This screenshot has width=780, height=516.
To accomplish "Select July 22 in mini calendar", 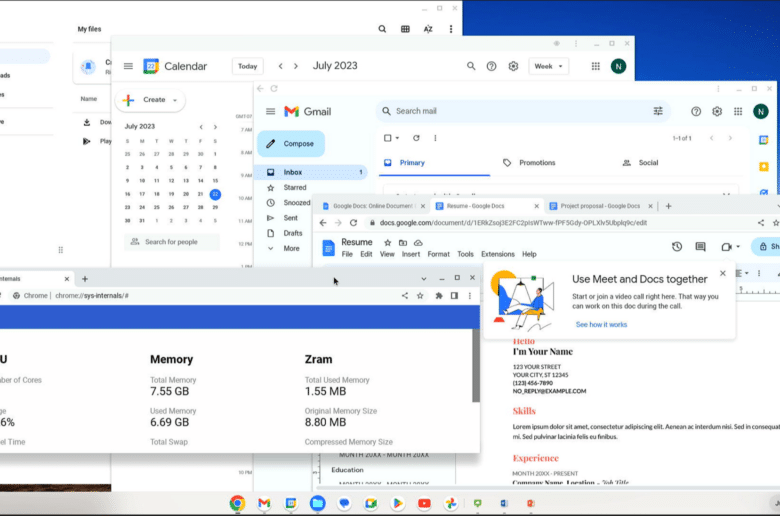I will coord(215,194).
